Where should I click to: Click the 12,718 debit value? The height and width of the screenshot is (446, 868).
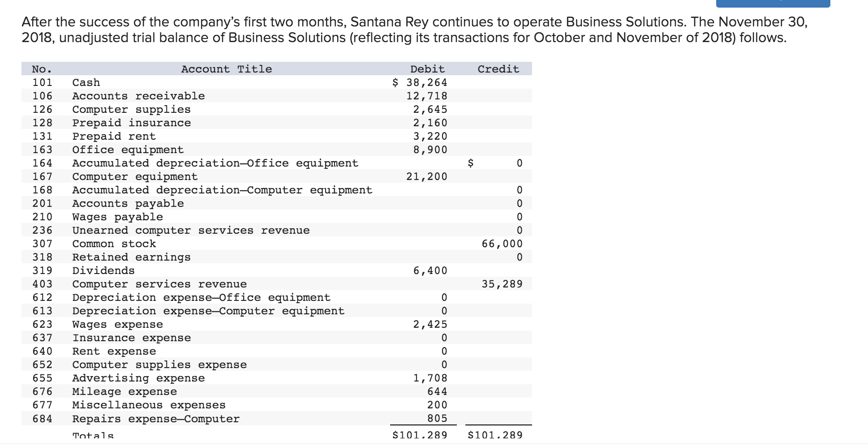427,96
